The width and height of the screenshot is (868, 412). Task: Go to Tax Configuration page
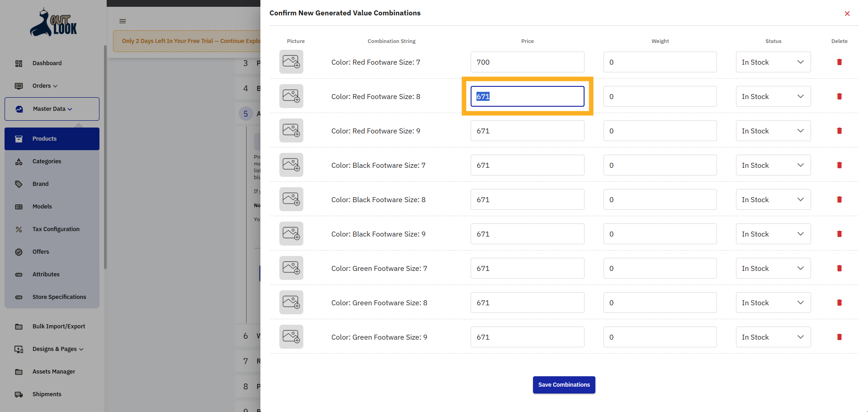56,229
